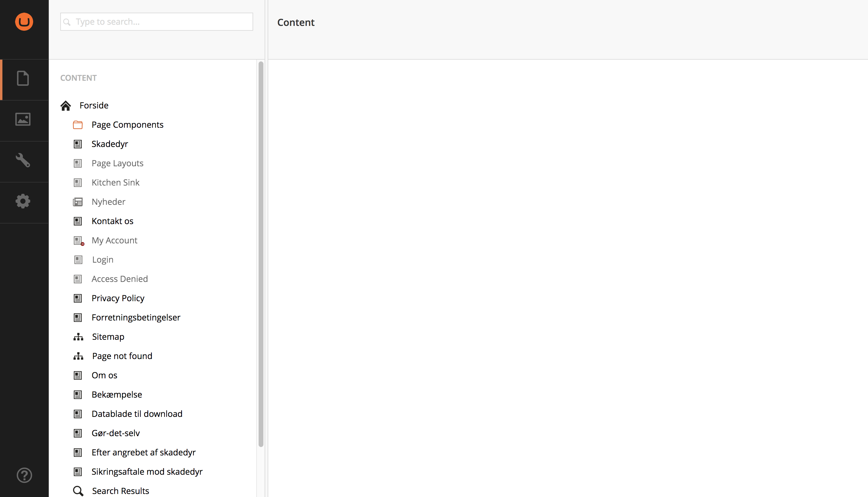Open the Privacy Policy page

coord(118,298)
